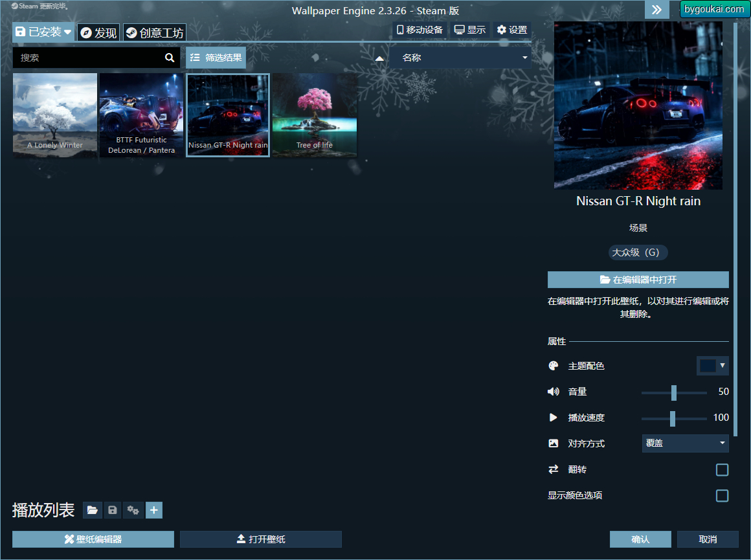This screenshot has width=751, height=560.
Task: Open the 显示 display menu
Action: [470, 30]
